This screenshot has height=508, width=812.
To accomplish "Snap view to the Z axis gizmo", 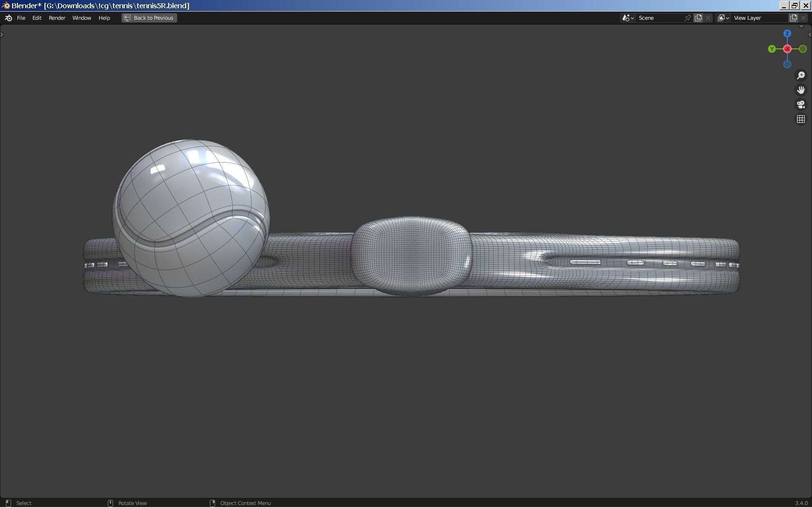I will [787, 33].
